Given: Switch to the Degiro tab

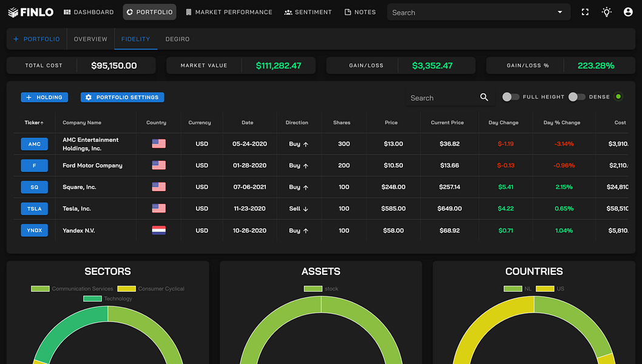Looking at the screenshot, I should [x=177, y=39].
